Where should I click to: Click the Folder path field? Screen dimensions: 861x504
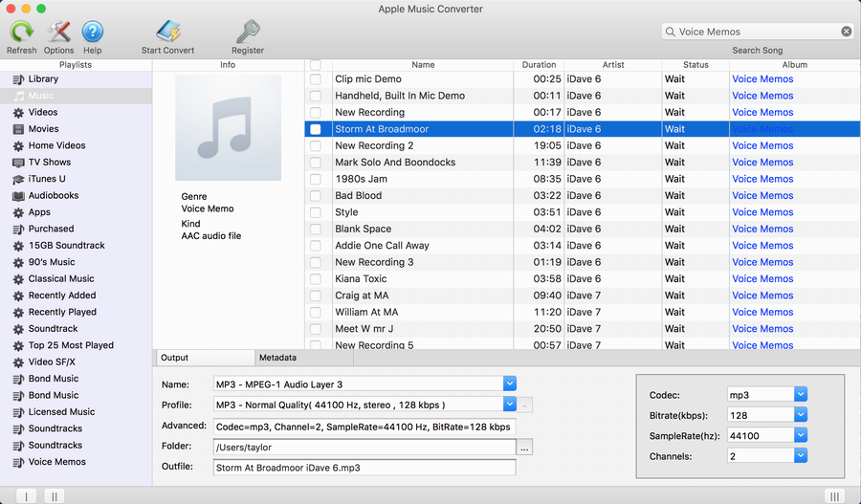[x=364, y=448]
